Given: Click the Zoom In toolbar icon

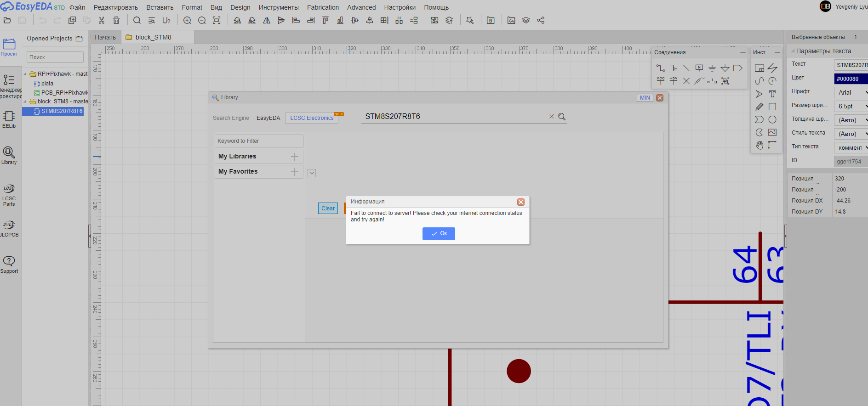Looking at the screenshot, I should coord(187,20).
